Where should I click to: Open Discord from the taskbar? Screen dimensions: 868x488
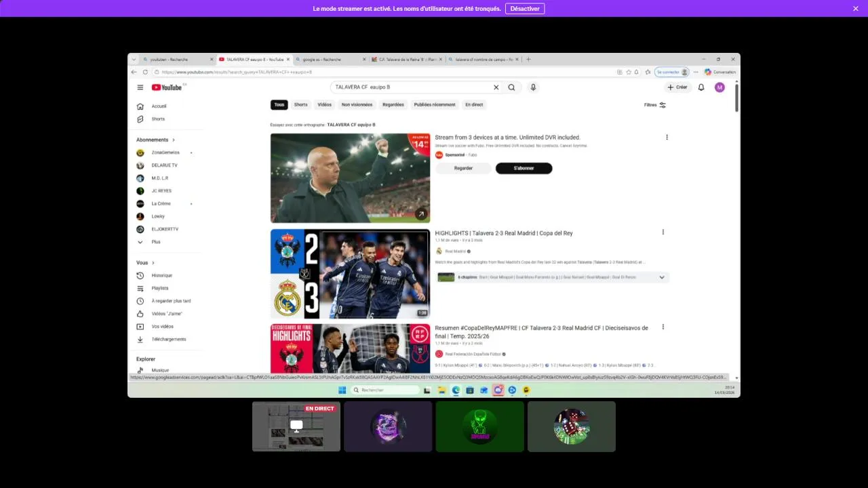[x=498, y=390]
